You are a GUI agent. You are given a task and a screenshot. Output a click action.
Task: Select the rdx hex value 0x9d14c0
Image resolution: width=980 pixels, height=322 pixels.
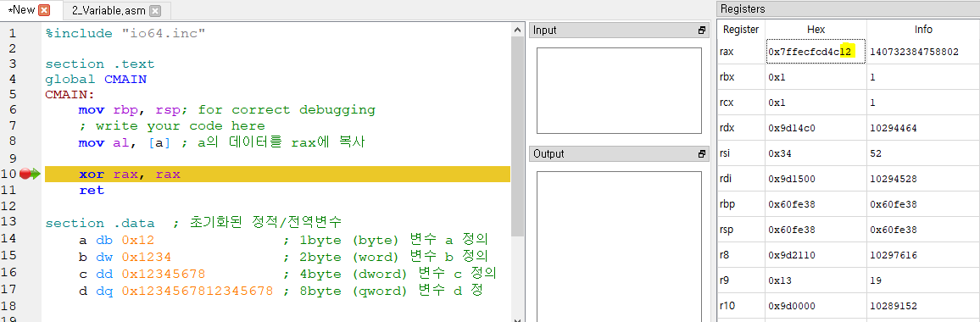click(x=816, y=128)
